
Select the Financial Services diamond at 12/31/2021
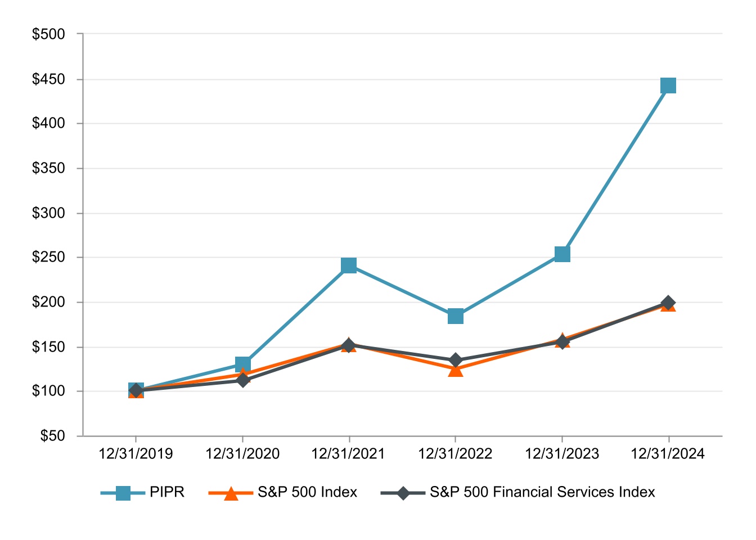pos(349,345)
